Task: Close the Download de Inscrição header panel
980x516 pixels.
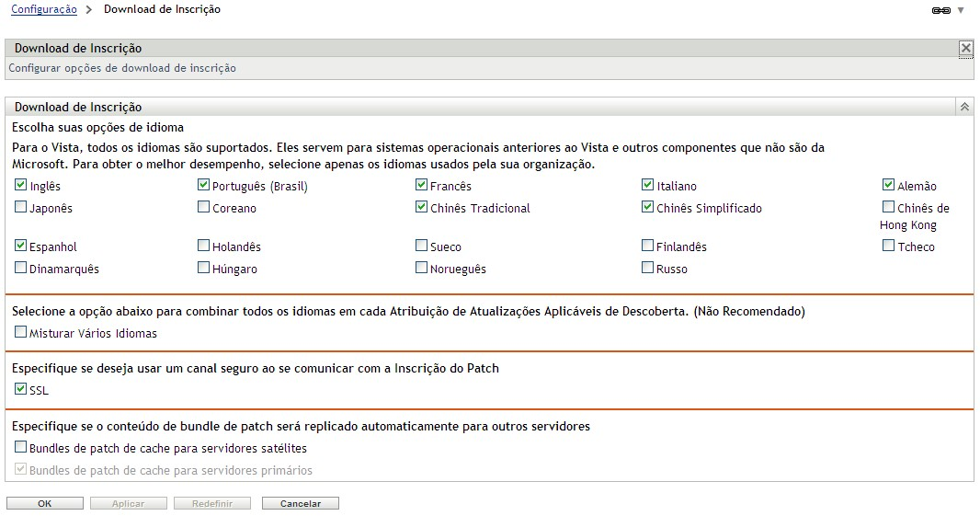Action: coord(965,48)
